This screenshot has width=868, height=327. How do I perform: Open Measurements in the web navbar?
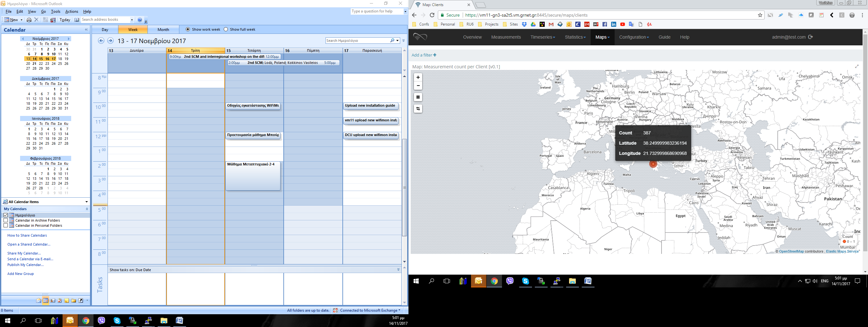click(506, 37)
